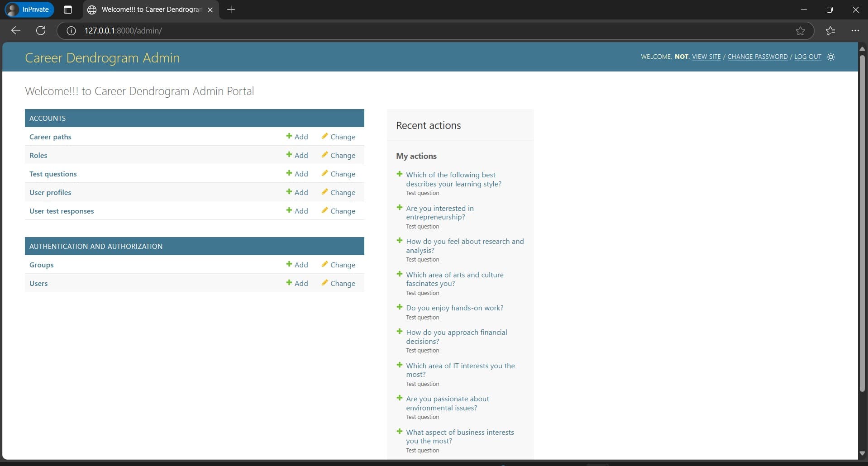Click Change for Groups

(339, 265)
